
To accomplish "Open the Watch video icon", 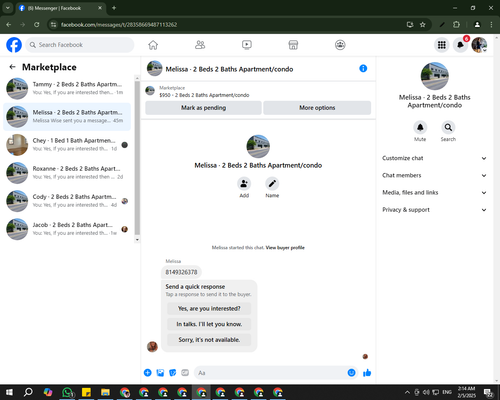I will (247, 45).
